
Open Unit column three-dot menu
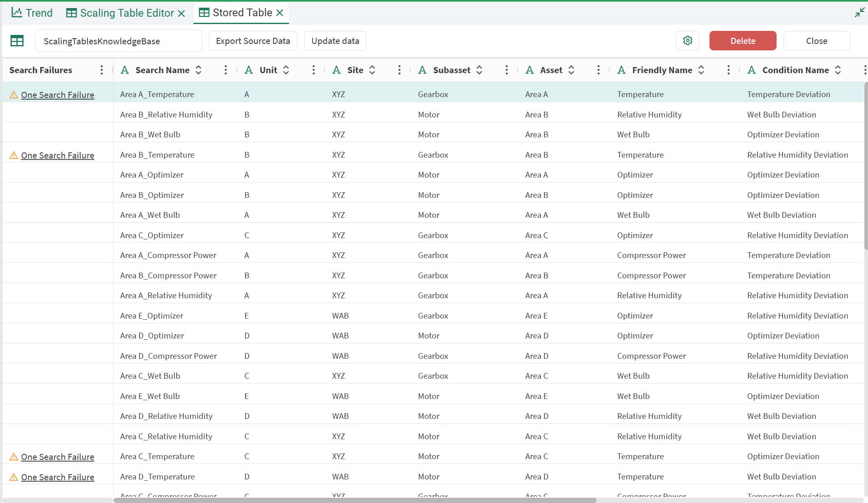313,70
